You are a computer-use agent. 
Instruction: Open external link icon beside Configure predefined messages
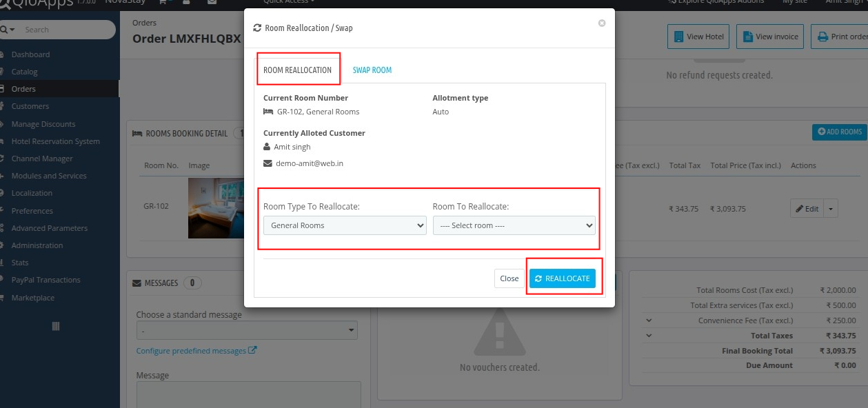click(x=252, y=350)
